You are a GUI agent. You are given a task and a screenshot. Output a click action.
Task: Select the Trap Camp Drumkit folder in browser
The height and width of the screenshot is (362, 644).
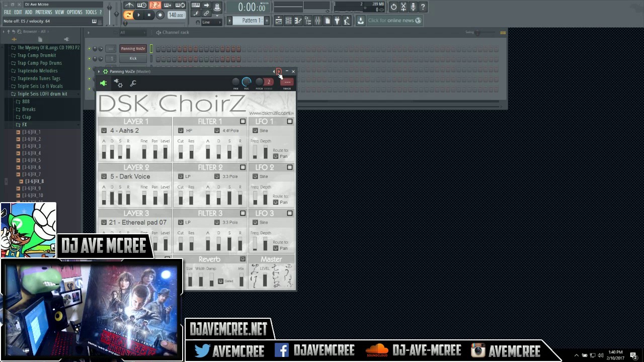pyautogui.click(x=36, y=55)
